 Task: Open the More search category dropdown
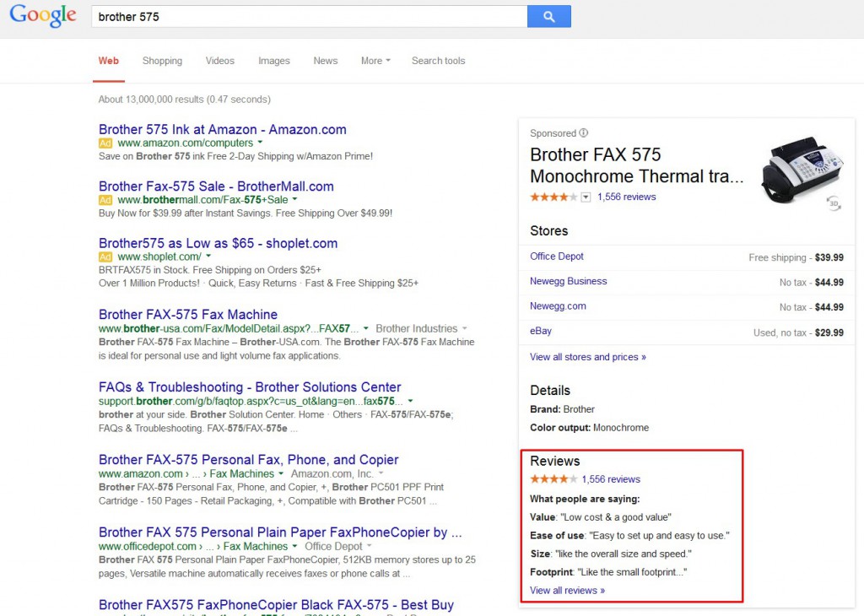click(x=375, y=61)
